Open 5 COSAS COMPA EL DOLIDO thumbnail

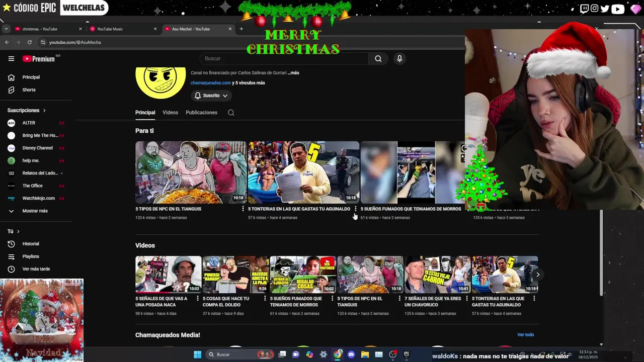[235, 275]
